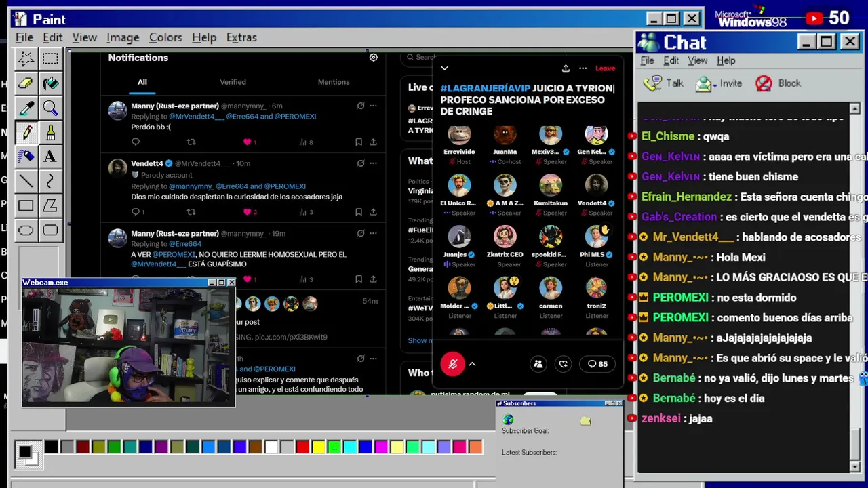Collapse the Space with the down chevron

tap(444, 68)
